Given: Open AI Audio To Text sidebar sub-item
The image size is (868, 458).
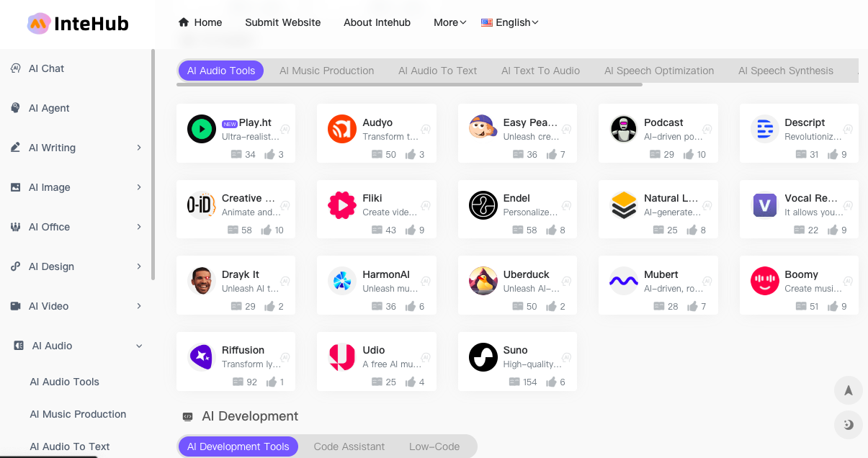Looking at the screenshot, I should point(70,446).
